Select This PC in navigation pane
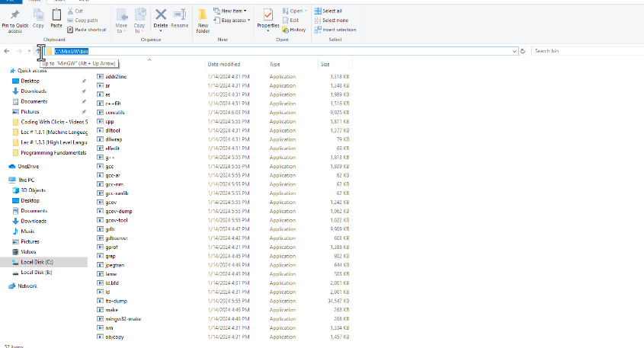Image resolution: width=644 pixels, height=348 pixels. [x=26, y=180]
